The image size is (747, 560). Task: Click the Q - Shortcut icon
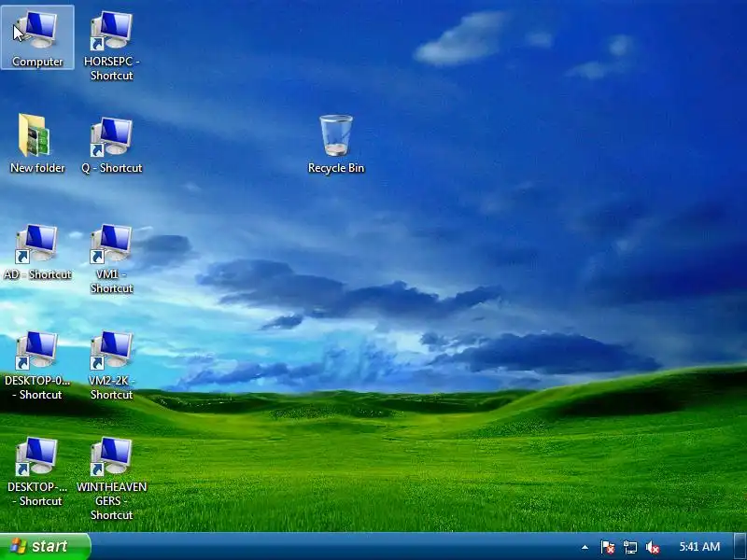click(x=111, y=143)
